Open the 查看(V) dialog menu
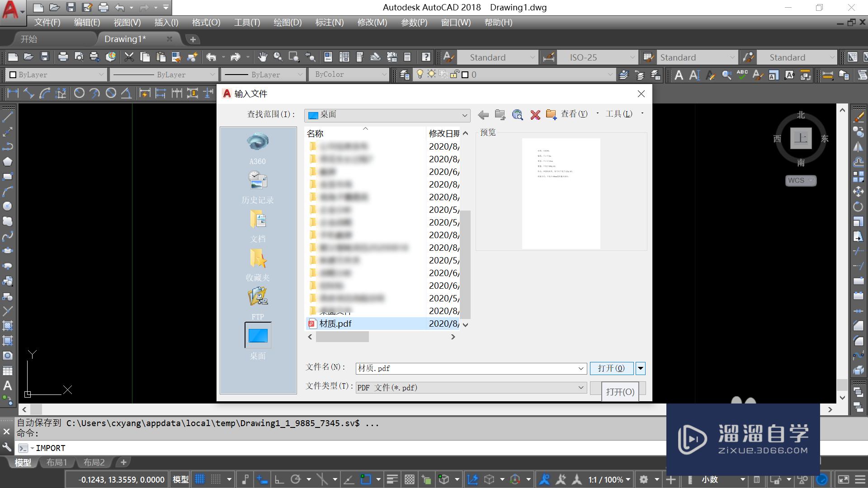This screenshot has width=868, height=488. point(574,114)
